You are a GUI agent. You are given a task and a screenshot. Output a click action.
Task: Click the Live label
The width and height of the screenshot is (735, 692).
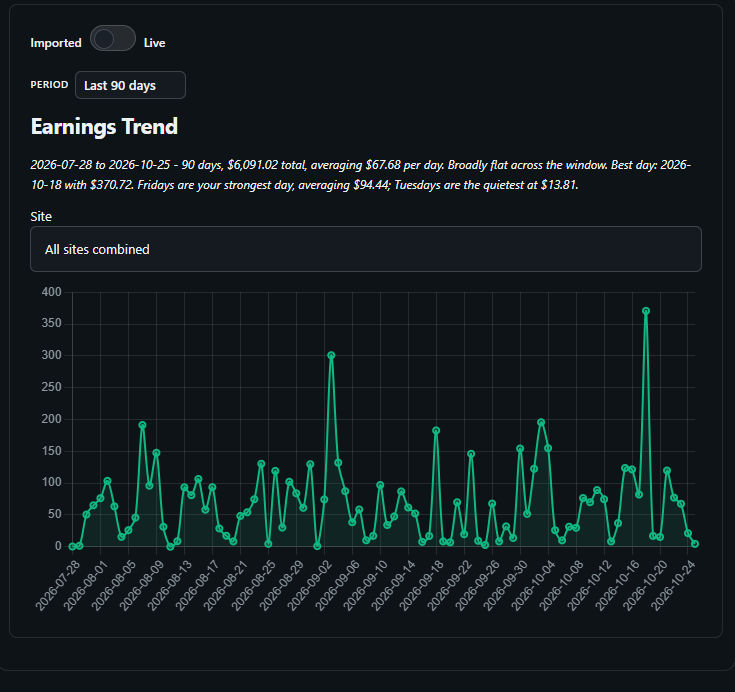tap(154, 43)
